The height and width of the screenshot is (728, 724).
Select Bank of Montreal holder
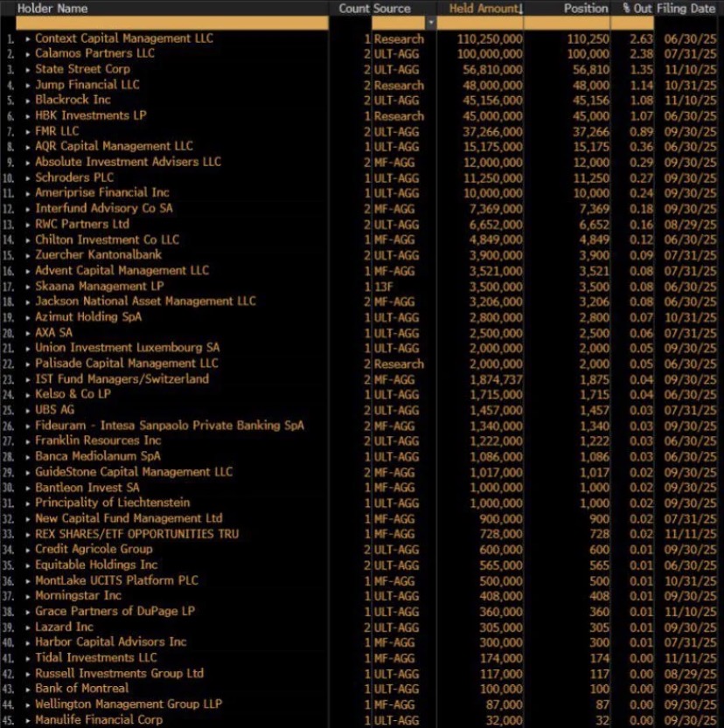click(82, 689)
